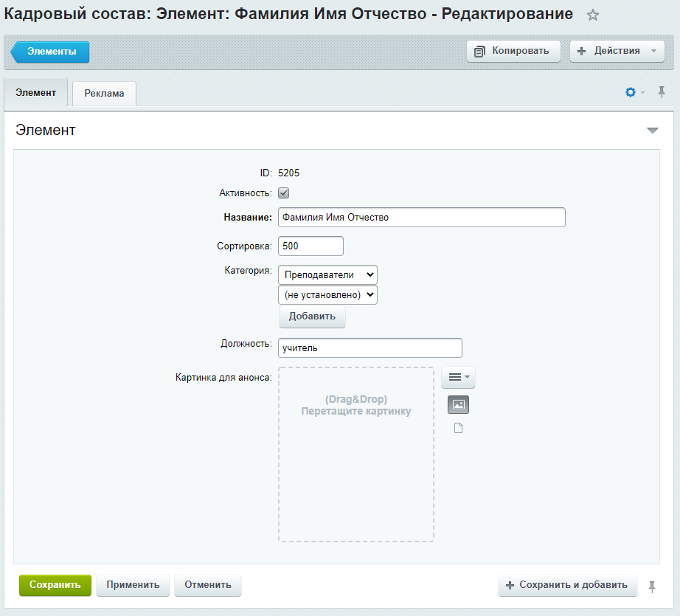Pin the bottom buttons bar with pin icon
The image size is (680, 616).
coord(652,586)
